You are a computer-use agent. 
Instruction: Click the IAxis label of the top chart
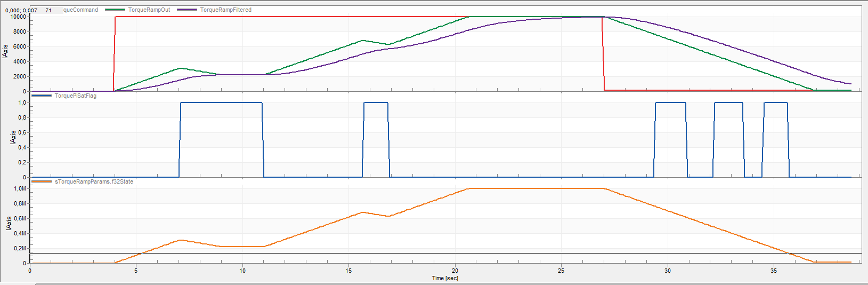pyautogui.click(x=5, y=52)
